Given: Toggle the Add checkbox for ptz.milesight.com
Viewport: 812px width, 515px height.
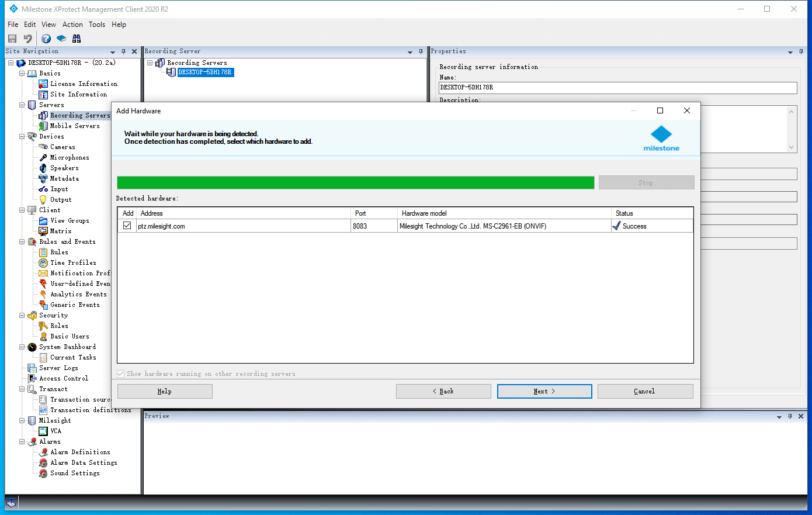Looking at the screenshot, I should pyautogui.click(x=127, y=226).
